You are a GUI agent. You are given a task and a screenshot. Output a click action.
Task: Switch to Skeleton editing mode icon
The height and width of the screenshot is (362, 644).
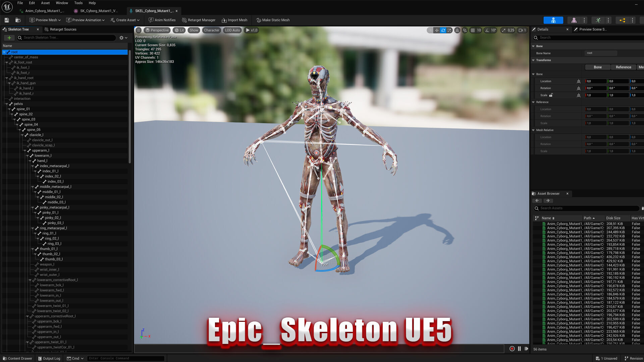pos(553,20)
